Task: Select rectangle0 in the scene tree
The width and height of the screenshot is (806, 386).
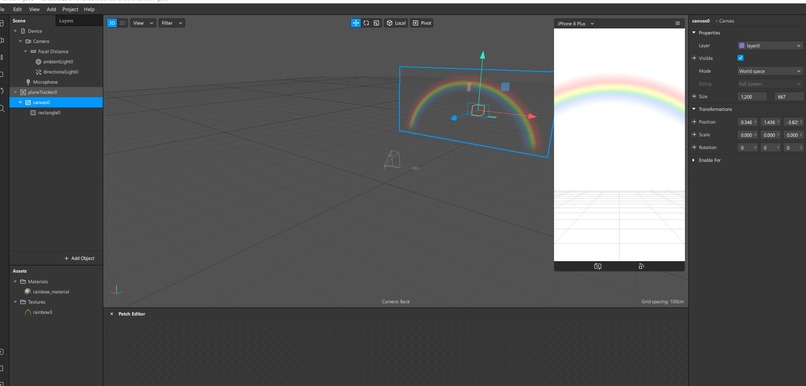Action: click(x=49, y=113)
